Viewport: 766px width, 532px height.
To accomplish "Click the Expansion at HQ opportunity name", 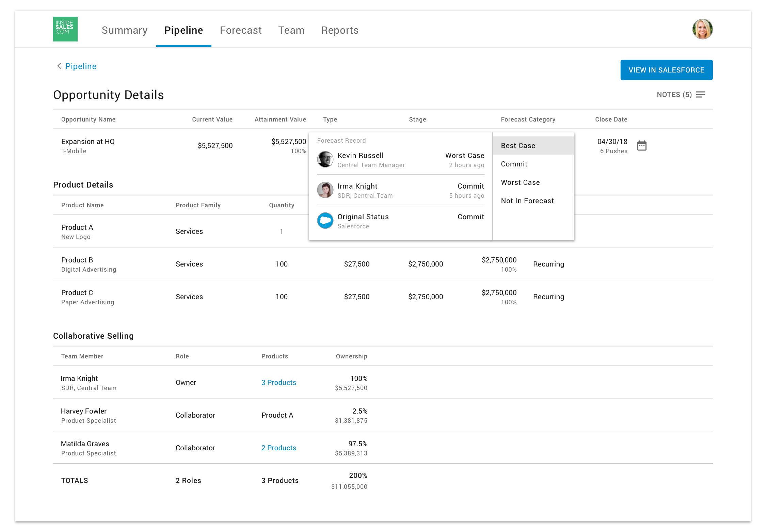I will (x=88, y=142).
